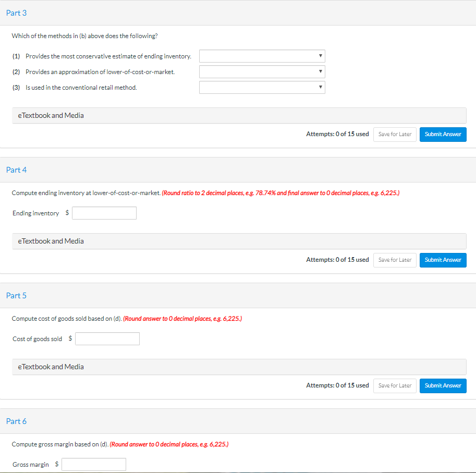Expand eTextbook and Media in Part 3
476x473 pixels.
click(51, 115)
